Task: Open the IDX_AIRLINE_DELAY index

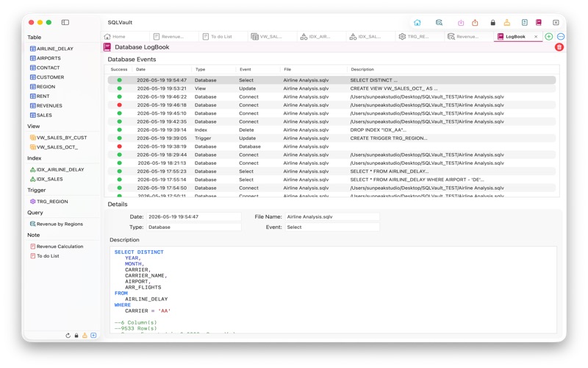Action: (x=57, y=169)
